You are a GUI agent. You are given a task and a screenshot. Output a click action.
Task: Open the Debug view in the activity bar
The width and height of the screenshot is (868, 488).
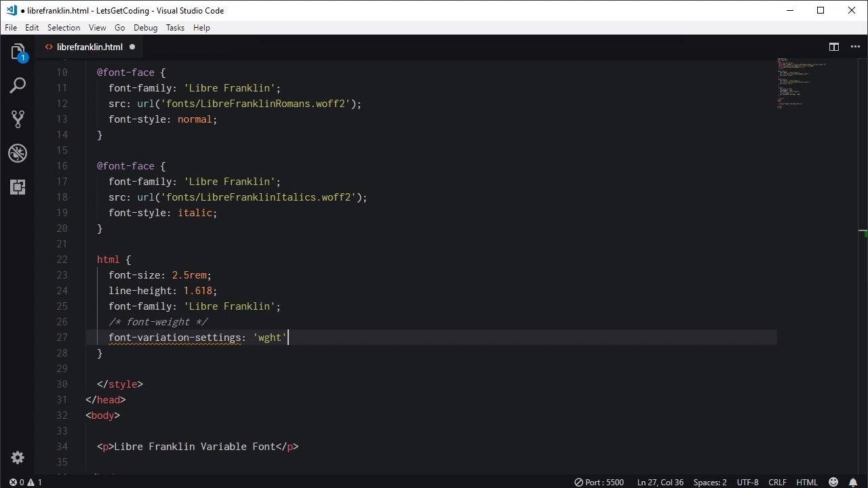pos(18,153)
